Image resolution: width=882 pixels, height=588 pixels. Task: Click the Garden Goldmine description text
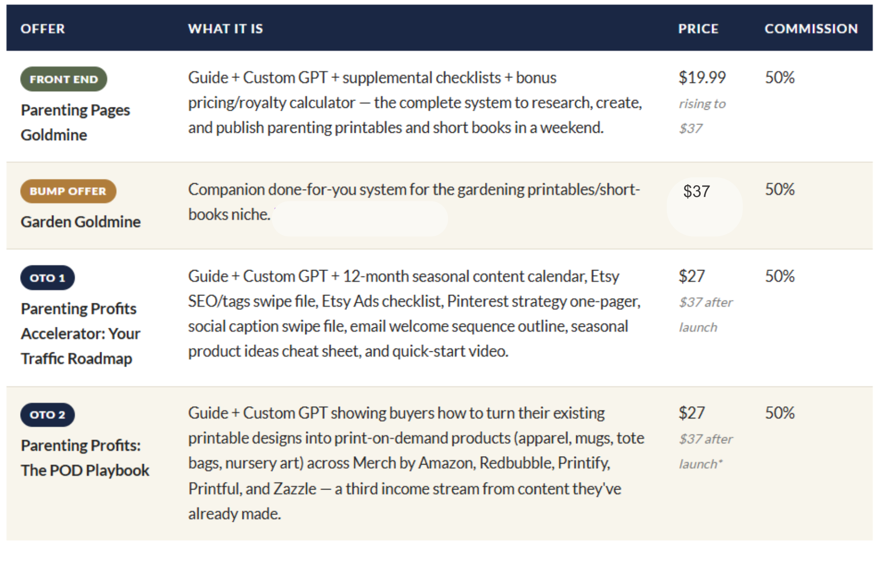pos(414,202)
